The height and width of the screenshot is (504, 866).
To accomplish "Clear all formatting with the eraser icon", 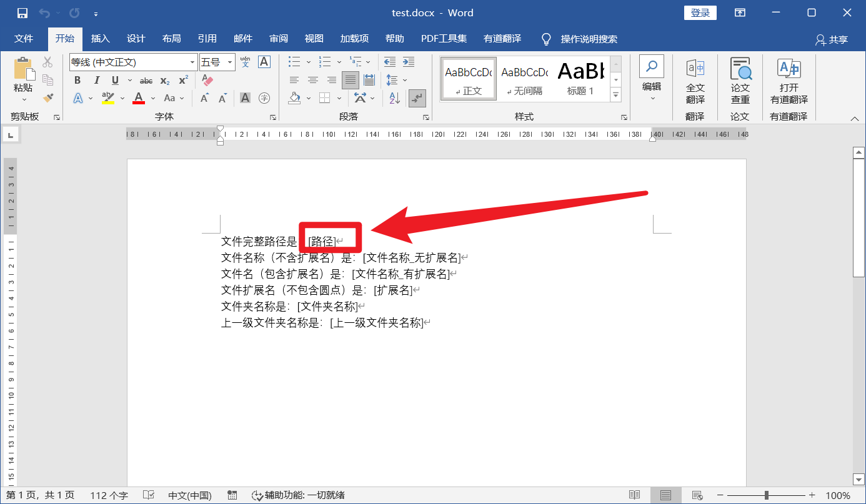I will coord(207,80).
